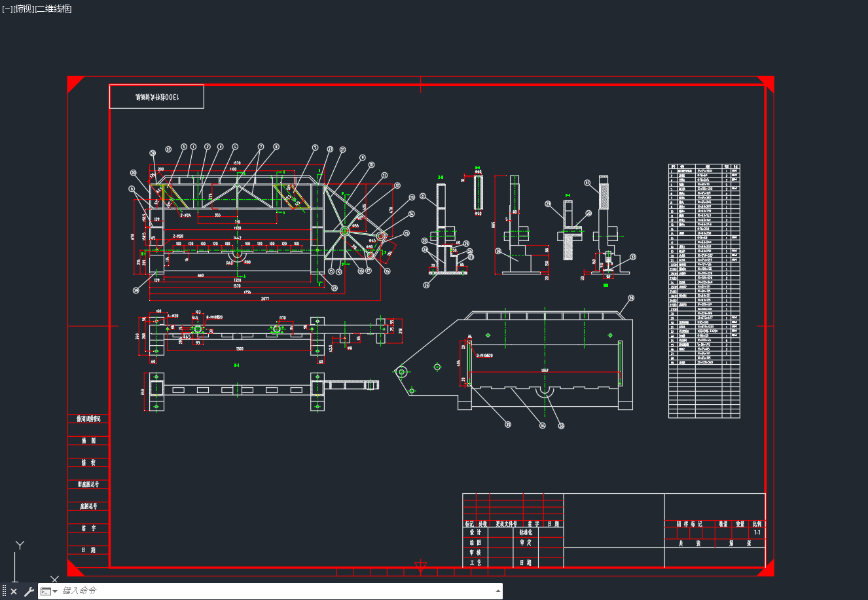Select the upside-down 1300 drawing title text
The height and width of the screenshot is (600, 868).
(157, 97)
